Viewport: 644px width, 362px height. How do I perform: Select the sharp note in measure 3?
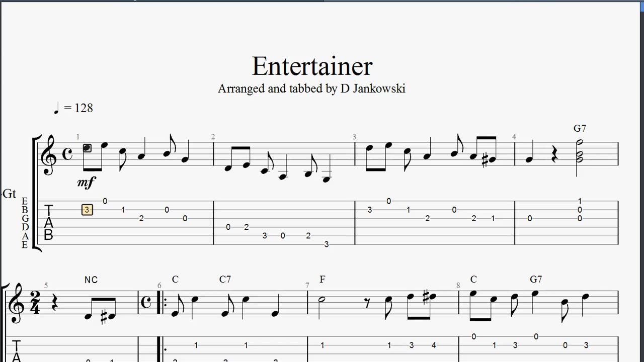[x=490, y=160]
